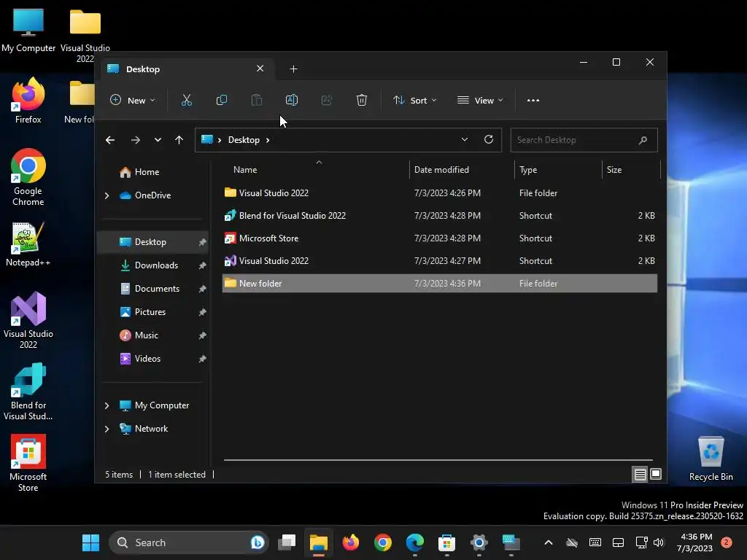
Task: Go back using the back arrow
Action: click(110, 140)
